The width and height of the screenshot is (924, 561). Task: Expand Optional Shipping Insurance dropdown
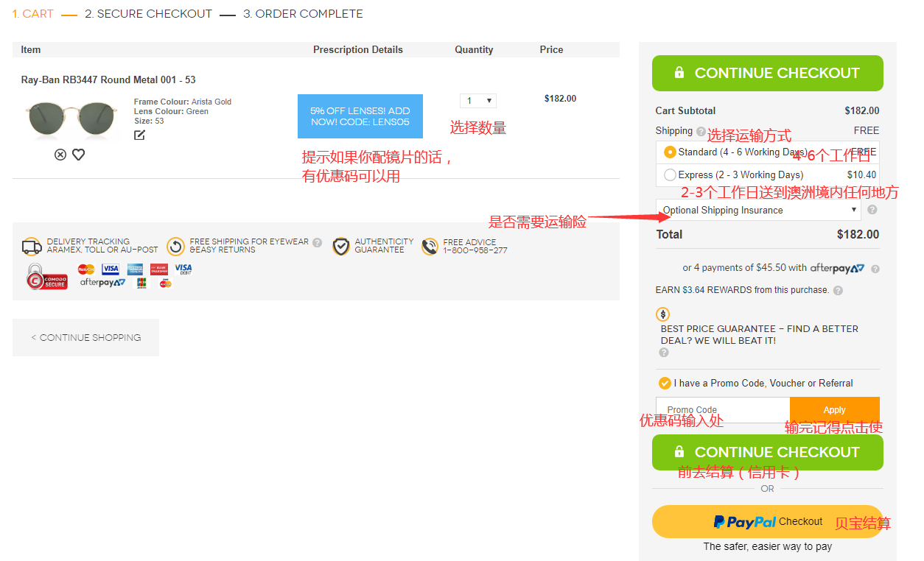click(758, 210)
